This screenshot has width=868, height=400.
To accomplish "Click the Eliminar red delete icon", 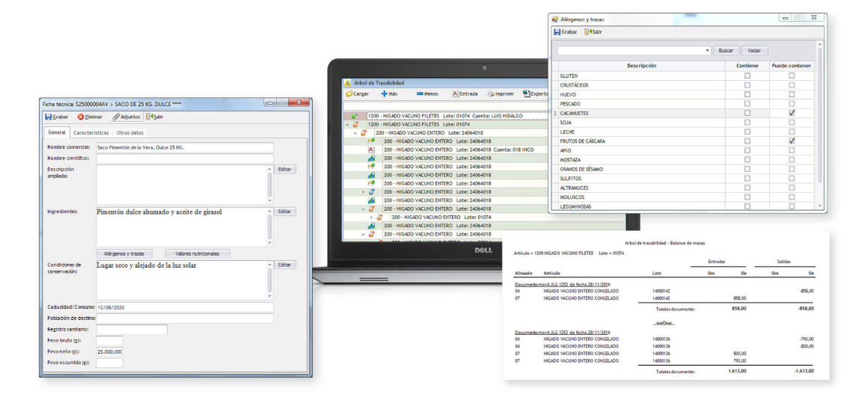I will [x=80, y=117].
